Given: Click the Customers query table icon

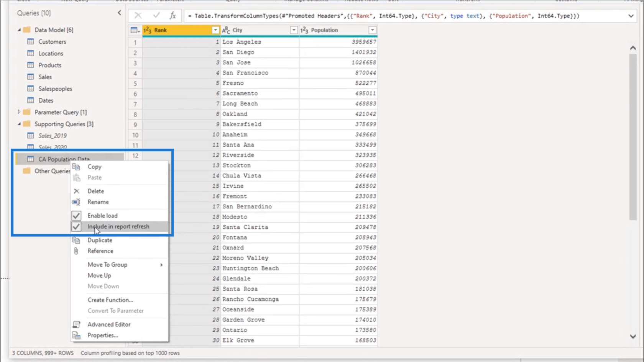Looking at the screenshot, I should tap(31, 41).
